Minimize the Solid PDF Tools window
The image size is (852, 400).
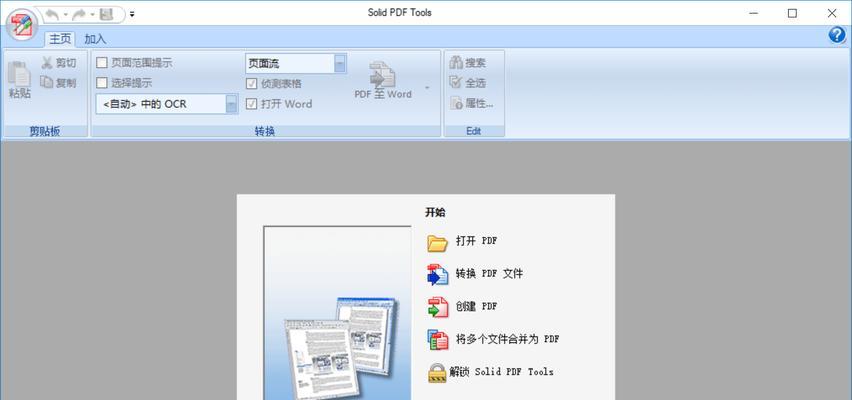point(753,14)
